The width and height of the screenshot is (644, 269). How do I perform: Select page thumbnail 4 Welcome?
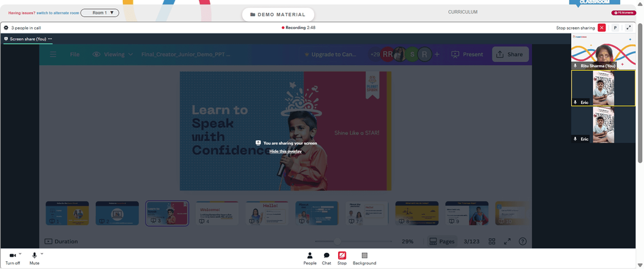[x=217, y=213]
